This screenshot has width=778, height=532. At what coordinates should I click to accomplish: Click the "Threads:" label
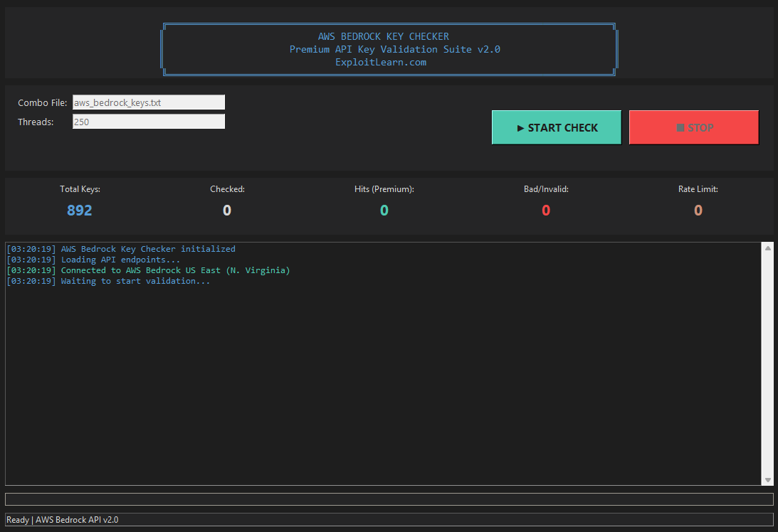(x=36, y=122)
